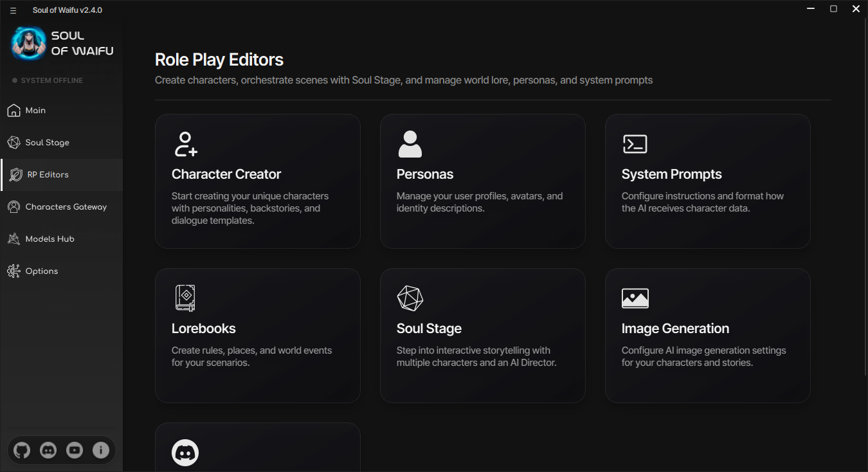Click the Lorebooks book icon
Screen dimensions: 868x472
(x=185, y=298)
